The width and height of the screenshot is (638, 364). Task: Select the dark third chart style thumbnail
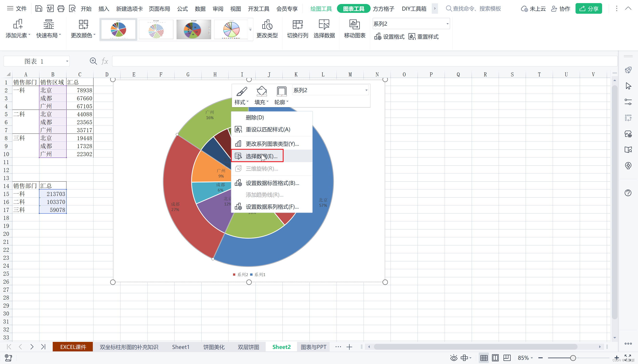[194, 29]
